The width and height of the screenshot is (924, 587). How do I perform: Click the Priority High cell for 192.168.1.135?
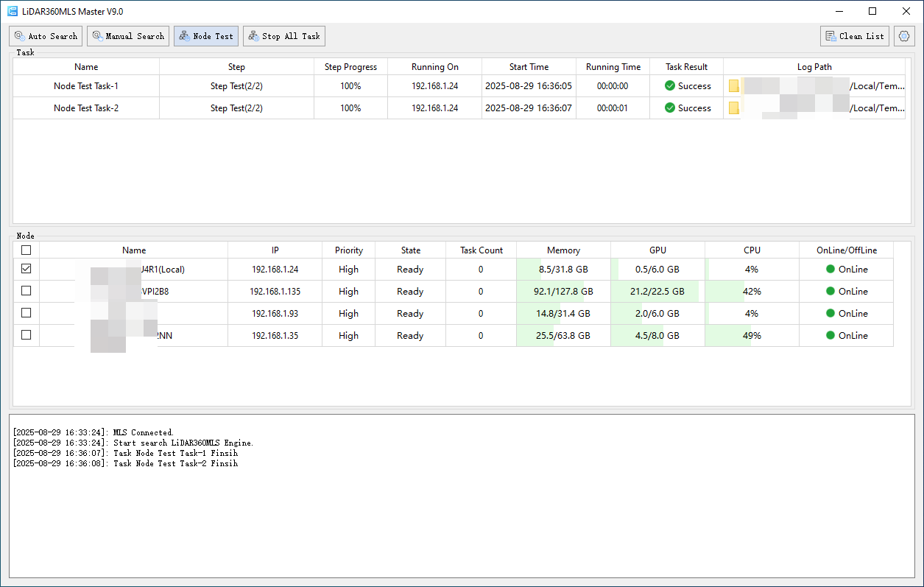tap(348, 292)
